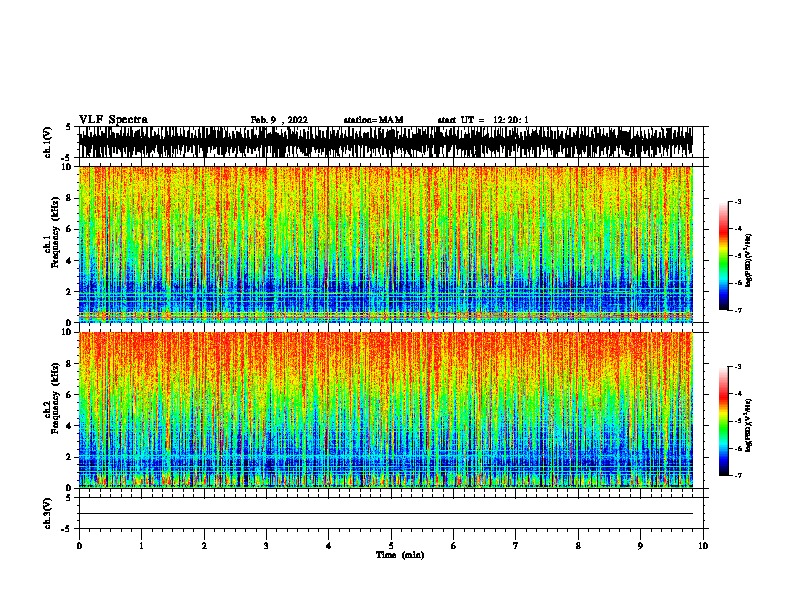Click the ch.1 waveform strip at top
The image size is (792, 612).
(385, 142)
